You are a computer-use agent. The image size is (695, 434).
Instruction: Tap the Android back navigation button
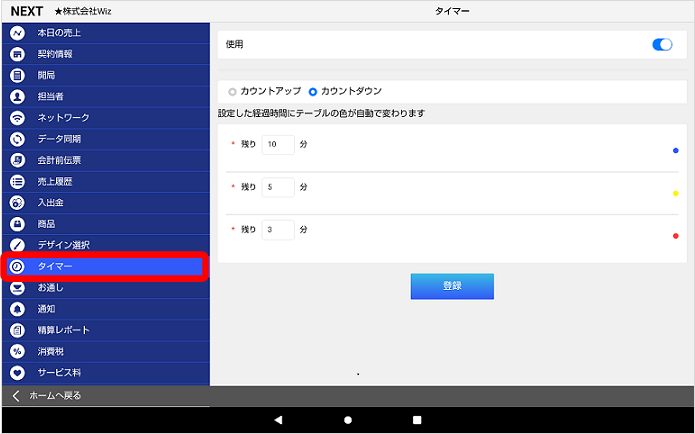pos(278,420)
